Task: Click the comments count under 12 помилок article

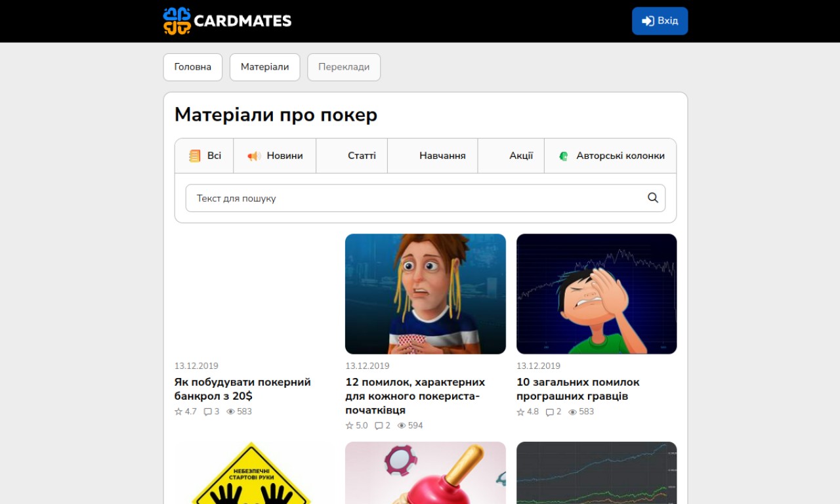Action: [383, 425]
